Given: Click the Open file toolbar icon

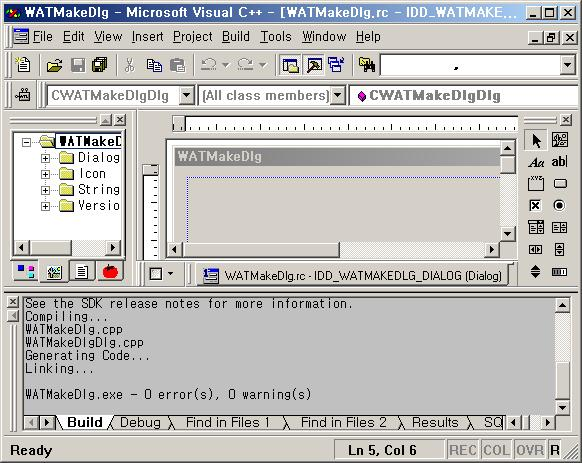Looking at the screenshot, I should [55, 65].
